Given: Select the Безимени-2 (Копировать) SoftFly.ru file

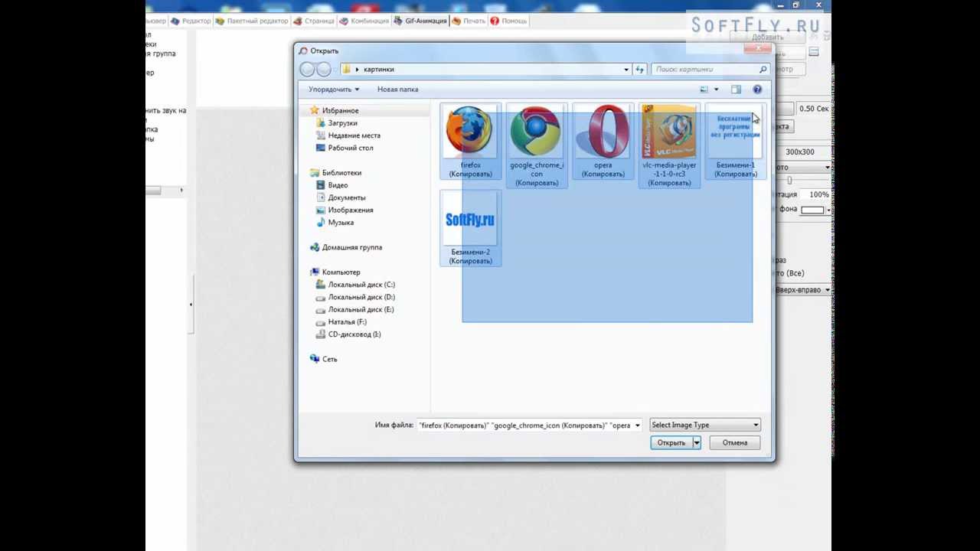Looking at the screenshot, I should point(470,228).
